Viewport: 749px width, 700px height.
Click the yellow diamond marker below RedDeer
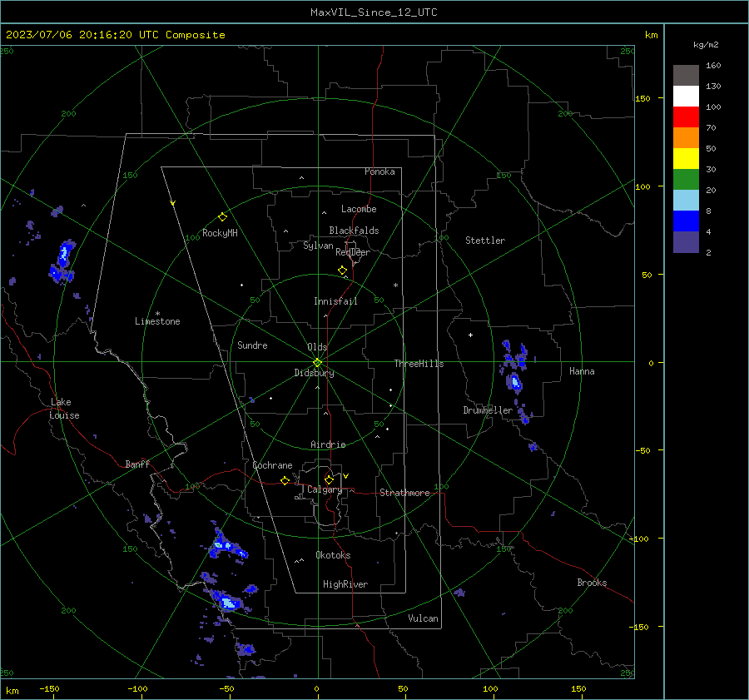343,271
